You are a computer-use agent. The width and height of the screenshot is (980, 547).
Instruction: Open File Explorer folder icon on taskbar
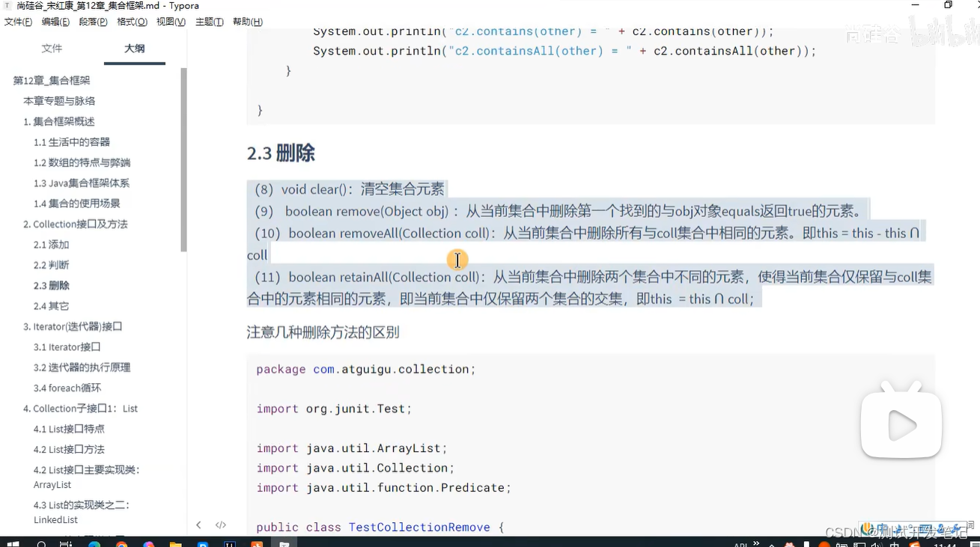[175, 543]
